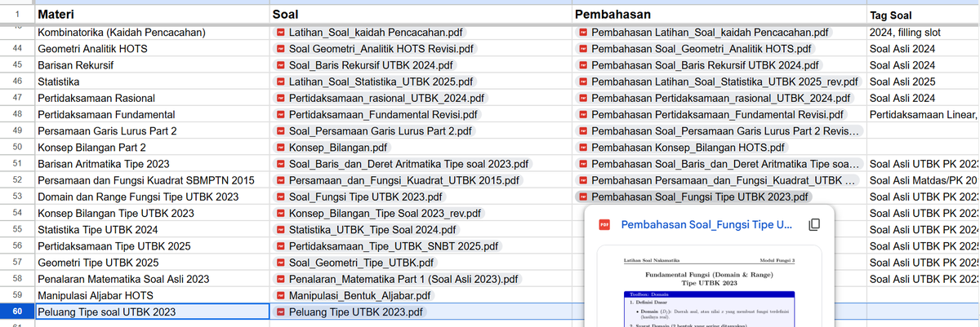Click PDF icon of Pembahasan Latihan_Soal_Statistika_UTBK 2025_rev.pdf
Screen dimensions: 980x327
click(583, 82)
